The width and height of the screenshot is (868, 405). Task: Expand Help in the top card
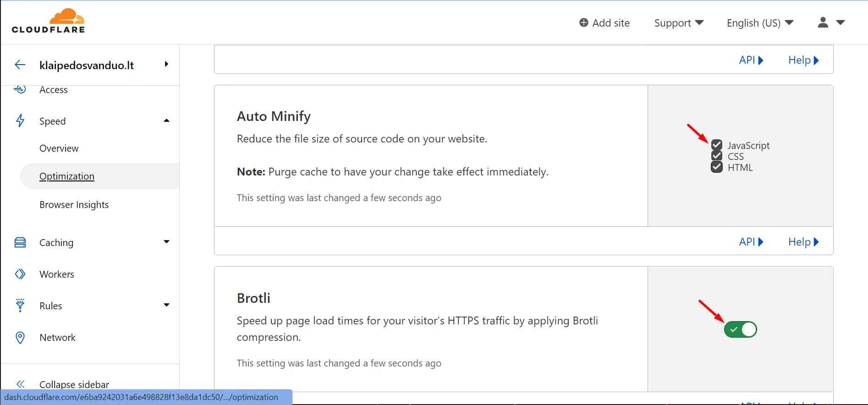click(x=803, y=60)
